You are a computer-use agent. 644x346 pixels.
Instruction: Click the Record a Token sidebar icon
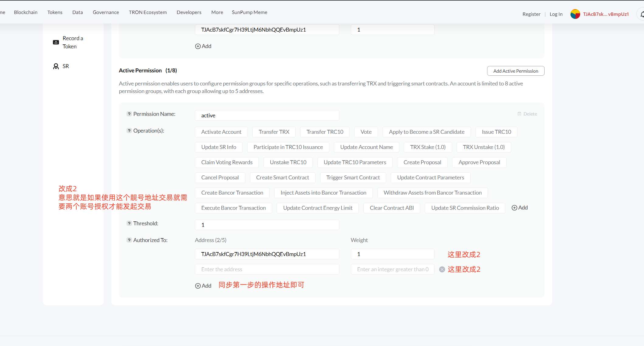point(56,42)
